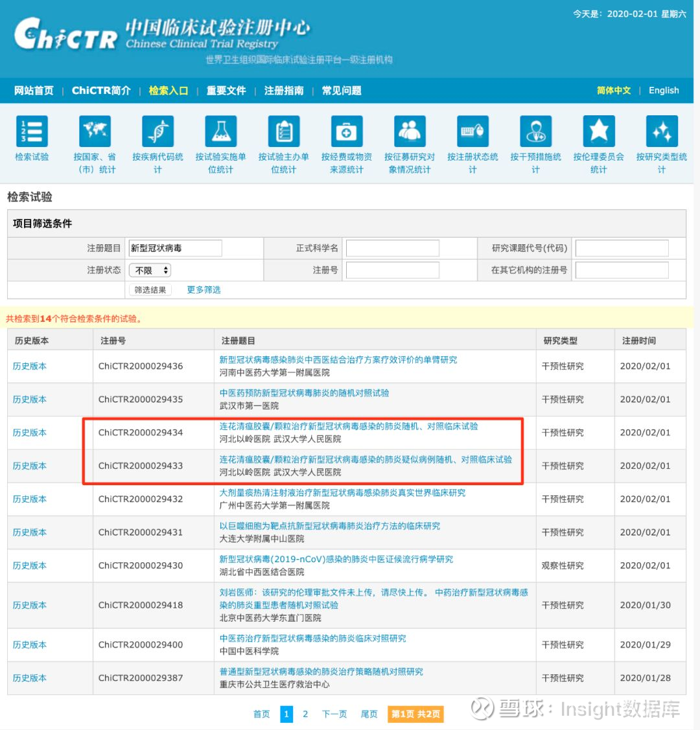Select the intervention measure statistics icon

(535, 131)
